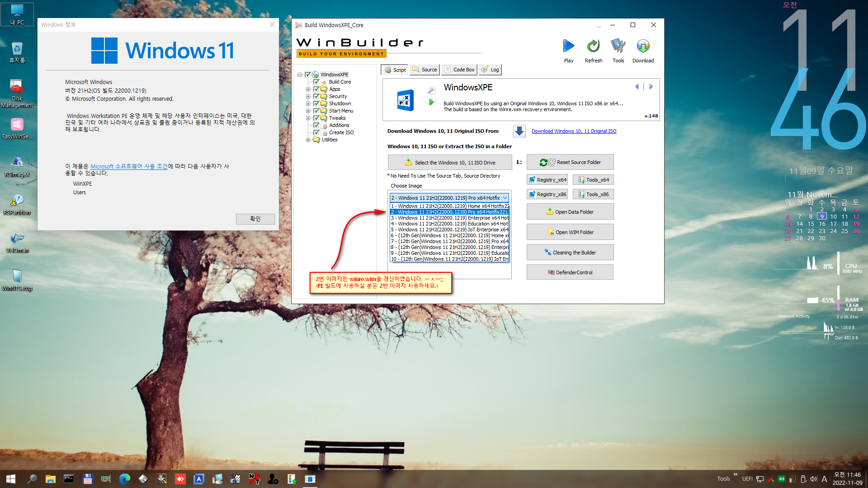The height and width of the screenshot is (488, 868).
Task: Click the previous interface page arrow
Action: [x=637, y=86]
